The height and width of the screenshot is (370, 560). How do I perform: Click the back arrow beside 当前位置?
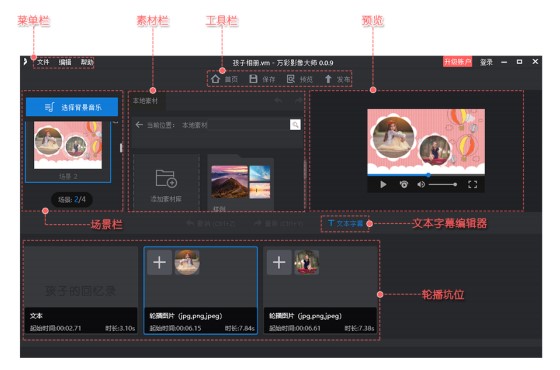(139, 125)
